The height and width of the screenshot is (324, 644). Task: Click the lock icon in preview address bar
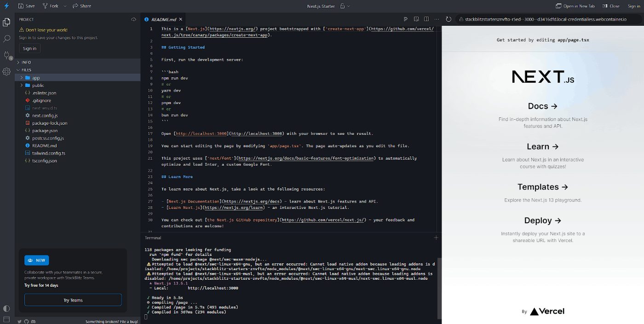click(x=461, y=19)
